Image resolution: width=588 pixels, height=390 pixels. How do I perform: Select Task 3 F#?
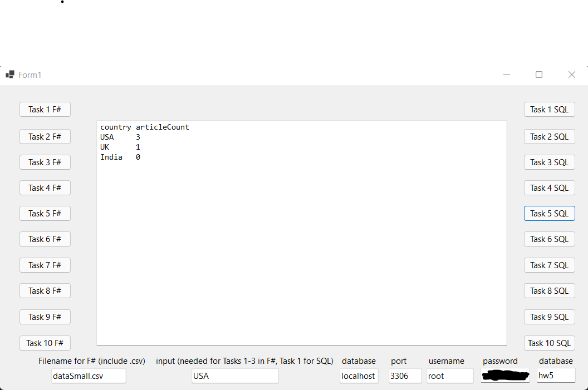[45, 162]
